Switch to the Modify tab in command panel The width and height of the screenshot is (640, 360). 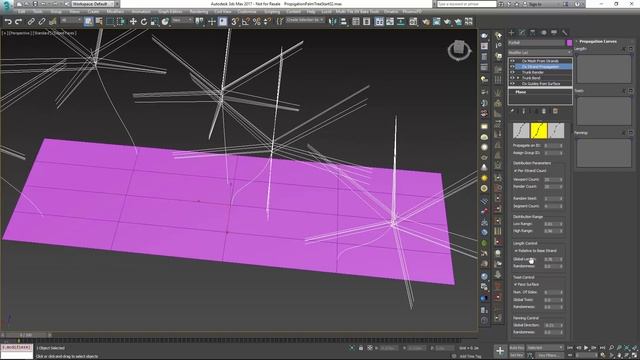click(522, 32)
